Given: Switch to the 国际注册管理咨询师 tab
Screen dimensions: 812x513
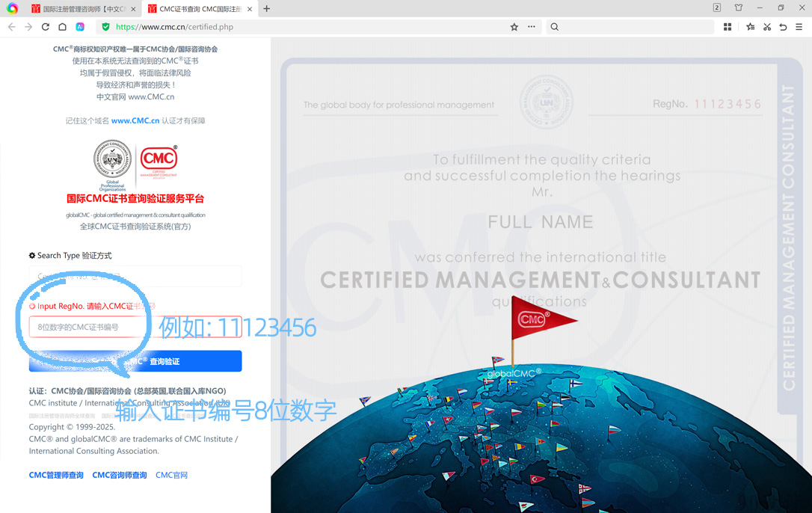Looking at the screenshot, I should (x=83, y=9).
